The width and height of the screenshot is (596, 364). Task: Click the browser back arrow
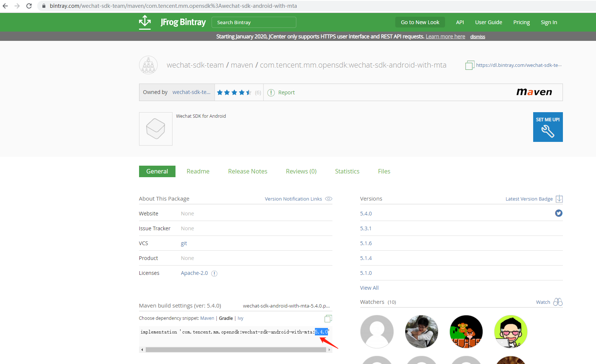pos(6,6)
